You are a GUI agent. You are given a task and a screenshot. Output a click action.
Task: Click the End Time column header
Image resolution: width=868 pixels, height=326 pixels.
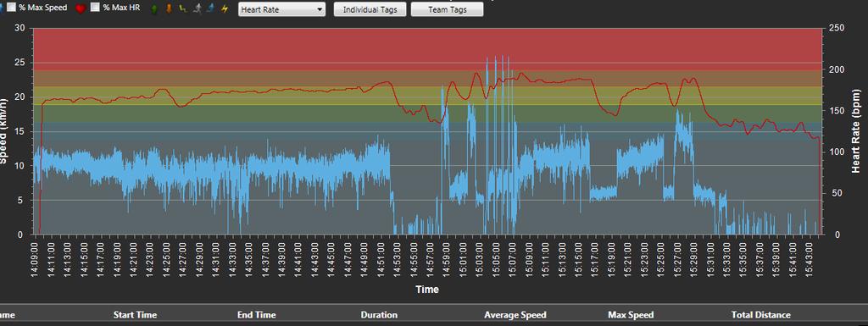tap(256, 315)
